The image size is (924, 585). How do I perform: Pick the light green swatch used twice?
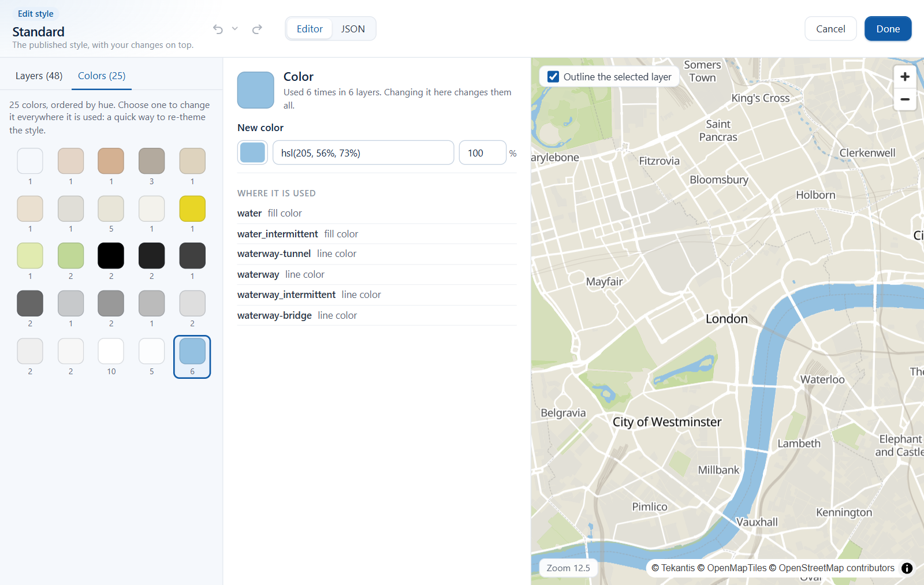70,256
